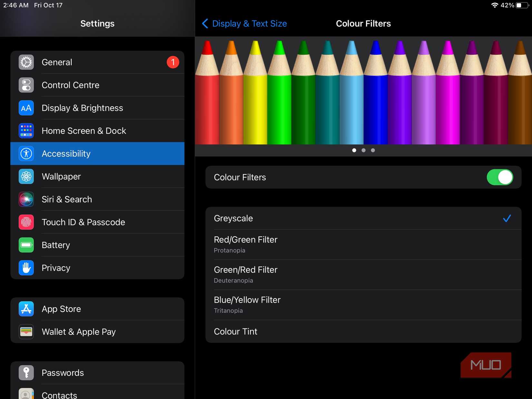532x399 pixels.
Task: Click the Home Screen & Dock icon
Action: pyautogui.click(x=26, y=131)
